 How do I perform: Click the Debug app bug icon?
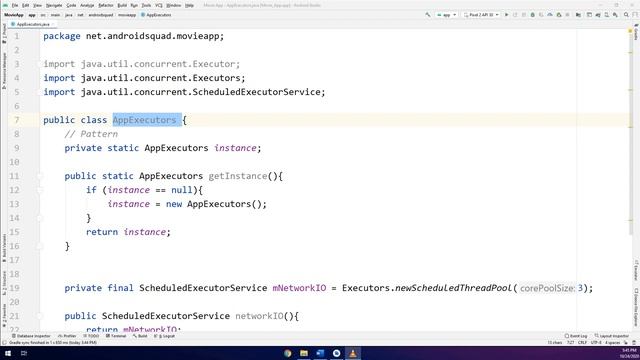tap(532, 15)
